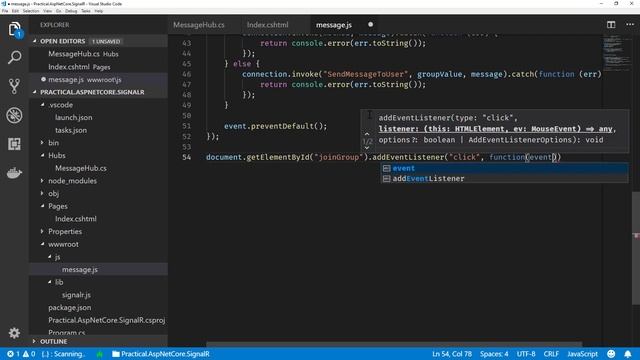Open the View menu
640x360 pixels.
tap(47, 11)
